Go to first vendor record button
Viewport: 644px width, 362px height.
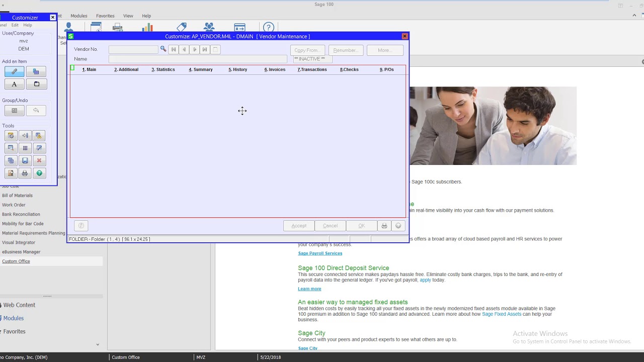point(174,49)
